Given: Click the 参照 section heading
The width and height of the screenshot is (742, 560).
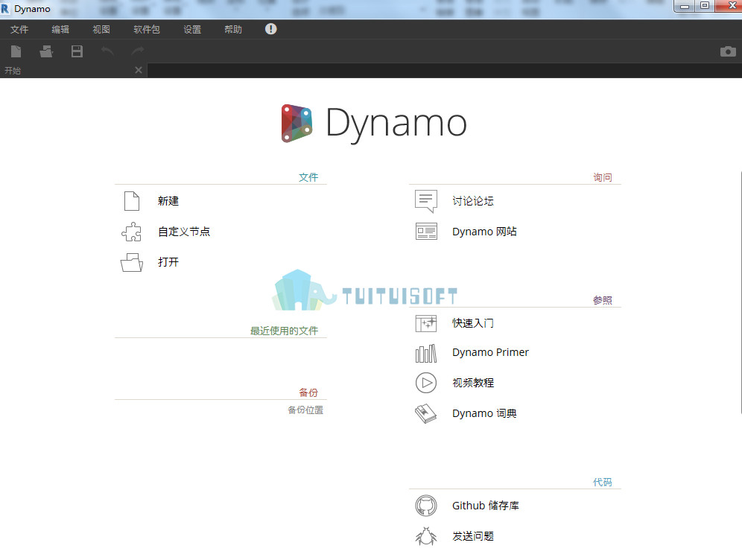Looking at the screenshot, I should [603, 300].
